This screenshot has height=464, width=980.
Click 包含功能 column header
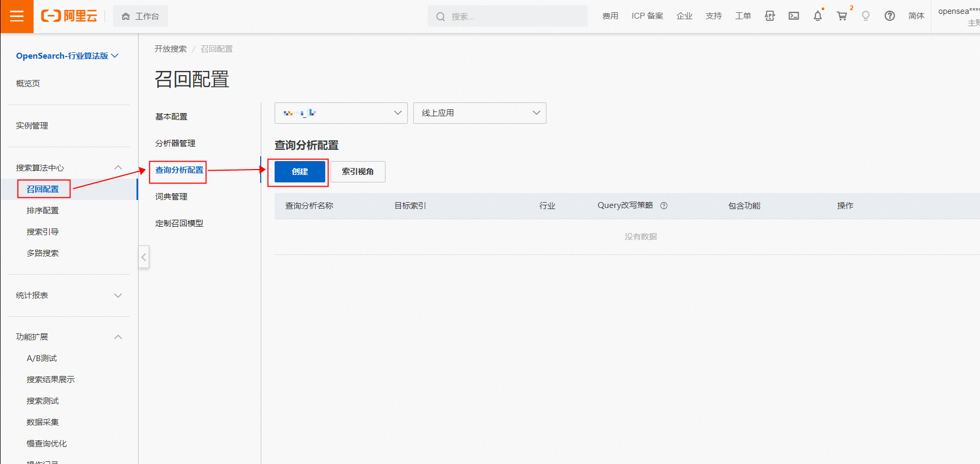[744, 206]
